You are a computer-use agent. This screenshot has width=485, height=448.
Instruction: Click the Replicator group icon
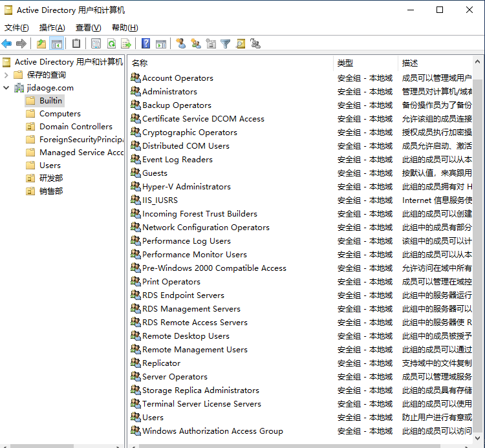point(136,363)
